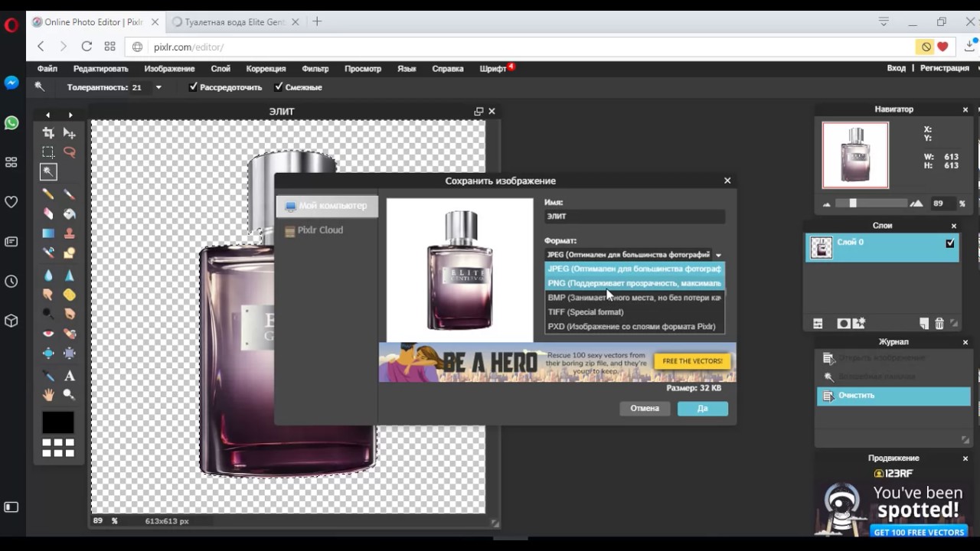Toggle the Рассредоточить checkbox
Screen dimensions: 980x551
[x=194, y=87]
